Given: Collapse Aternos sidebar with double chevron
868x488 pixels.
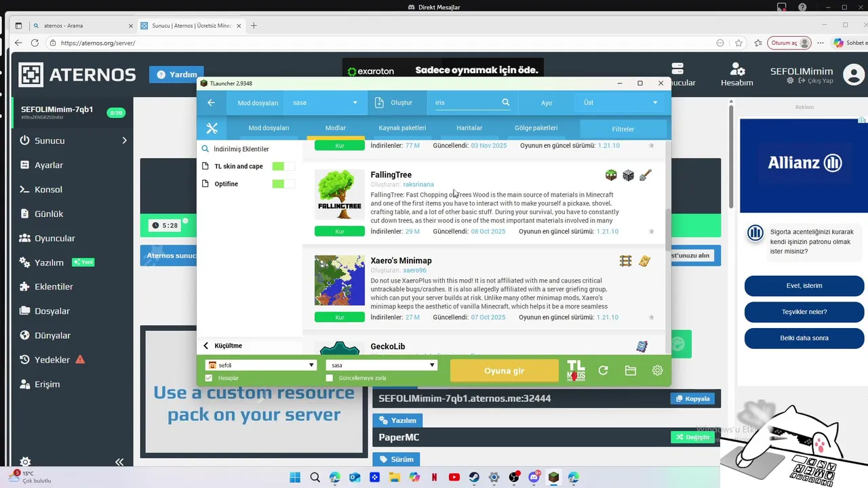Looking at the screenshot, I should coord(119,462).
